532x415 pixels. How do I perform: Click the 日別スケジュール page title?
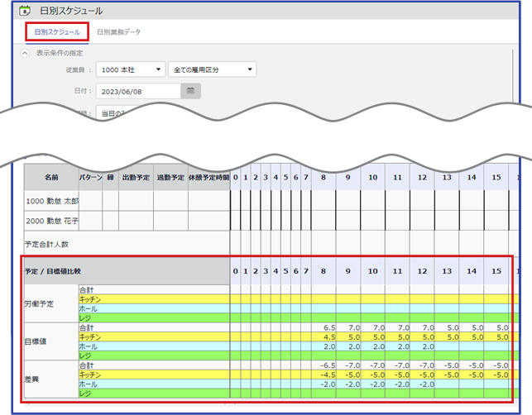pos(71,11)
